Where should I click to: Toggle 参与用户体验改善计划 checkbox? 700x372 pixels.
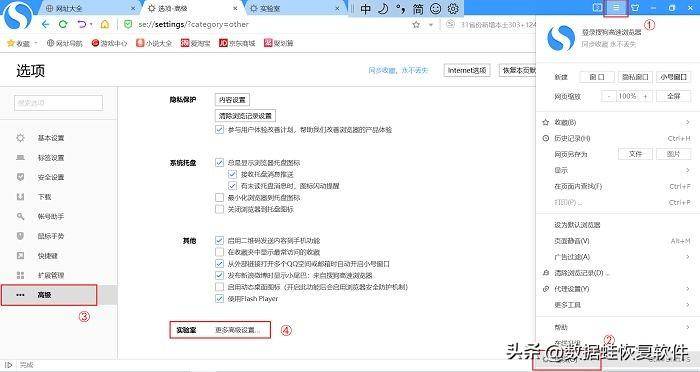click(219, 130)
